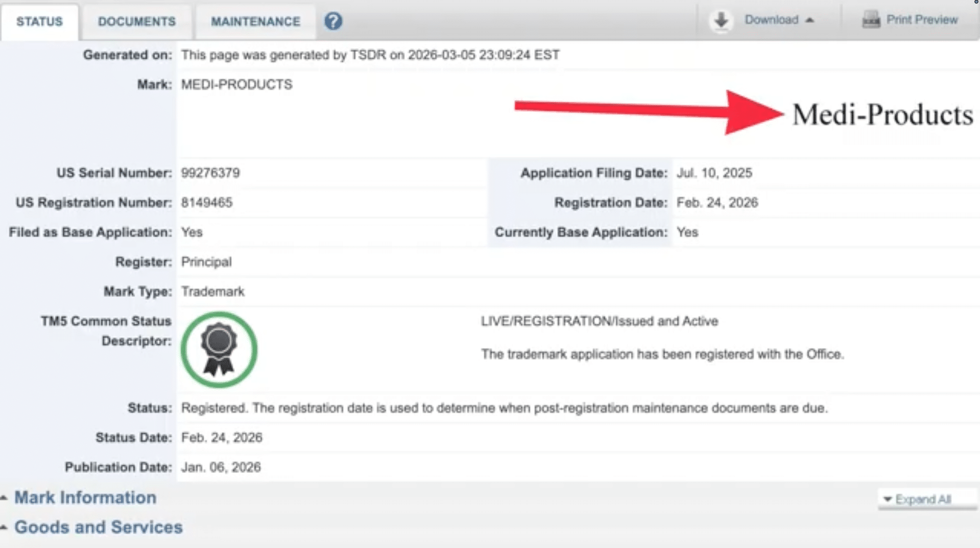Click the Status Date value Feb. 24, 2026
This screenshot has height=548, width=980.
[222, 438]
